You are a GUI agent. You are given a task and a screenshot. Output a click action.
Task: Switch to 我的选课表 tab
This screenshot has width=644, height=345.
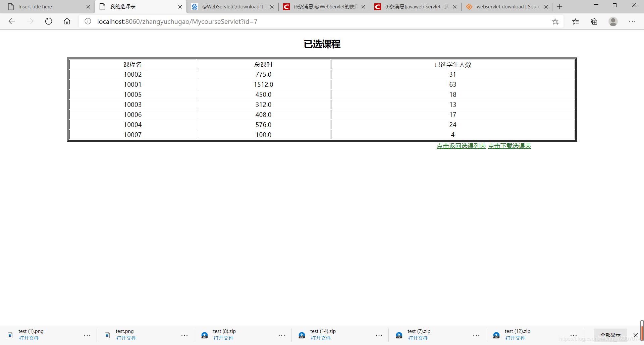[x=141, y=7]
